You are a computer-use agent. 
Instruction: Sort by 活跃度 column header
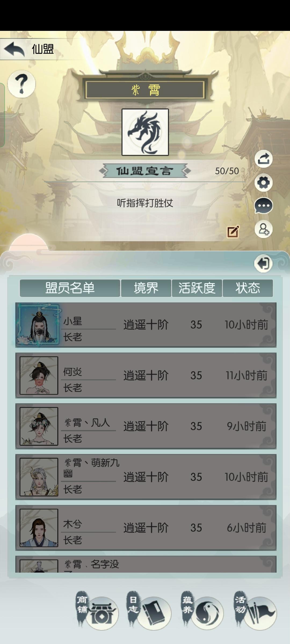tap(197, 288)
